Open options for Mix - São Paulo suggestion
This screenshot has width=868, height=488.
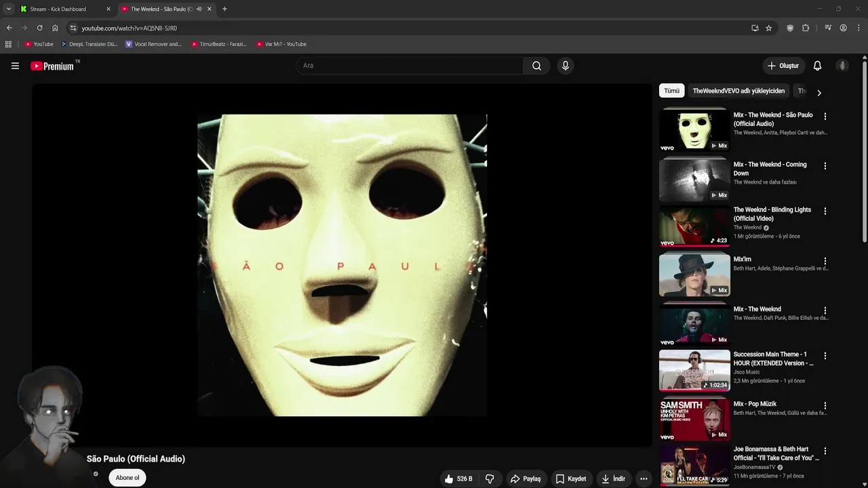[825, 117]
